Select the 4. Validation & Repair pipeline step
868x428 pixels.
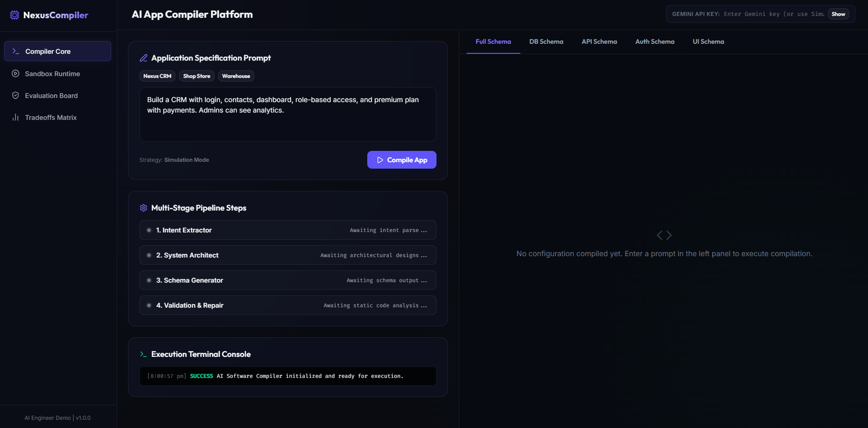click(288, 305)
